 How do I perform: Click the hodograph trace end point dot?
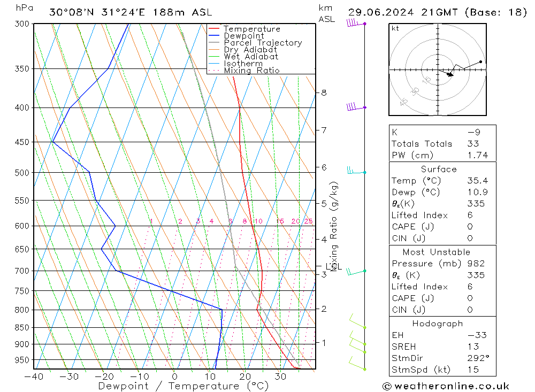[x=481, y=62]
